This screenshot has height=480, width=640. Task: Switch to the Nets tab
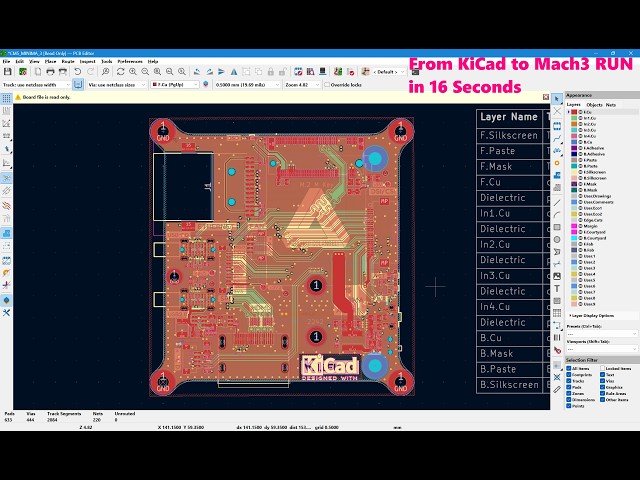tap(611, 105)
